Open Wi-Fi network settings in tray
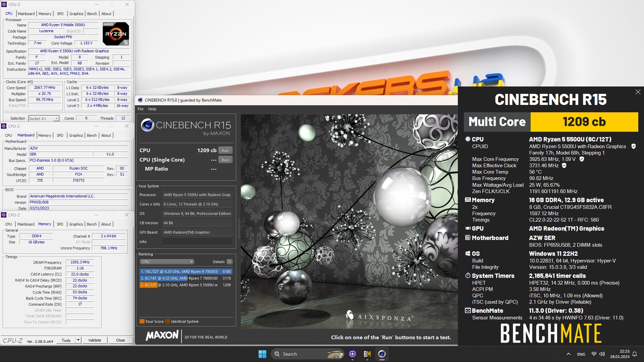This screenshot has height=362, width=644. tap(594, 354)
